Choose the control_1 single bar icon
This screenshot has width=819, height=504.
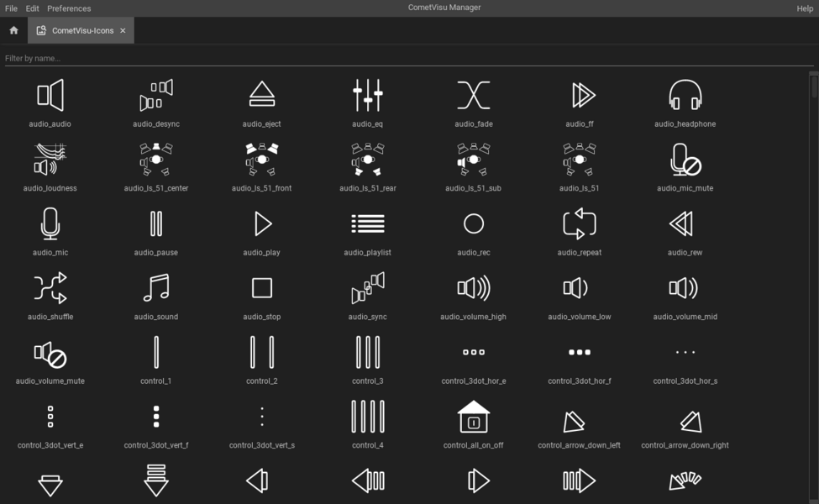(156, 352)
